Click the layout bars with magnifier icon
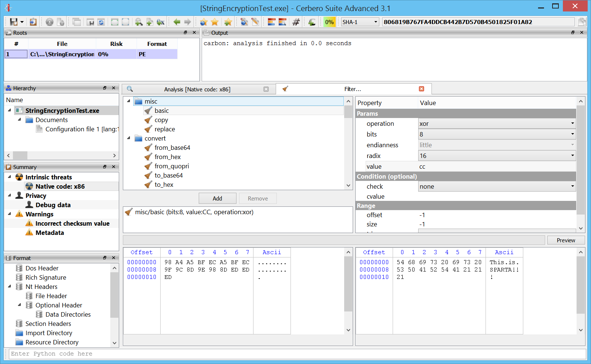Screen dimensions: 591x364 coord(282,22)
